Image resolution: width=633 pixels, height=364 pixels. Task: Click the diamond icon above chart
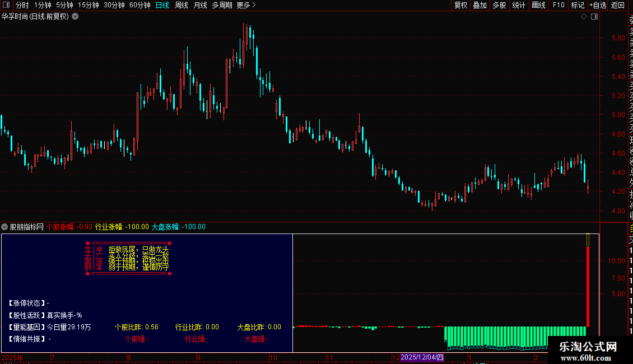[584, 17]
